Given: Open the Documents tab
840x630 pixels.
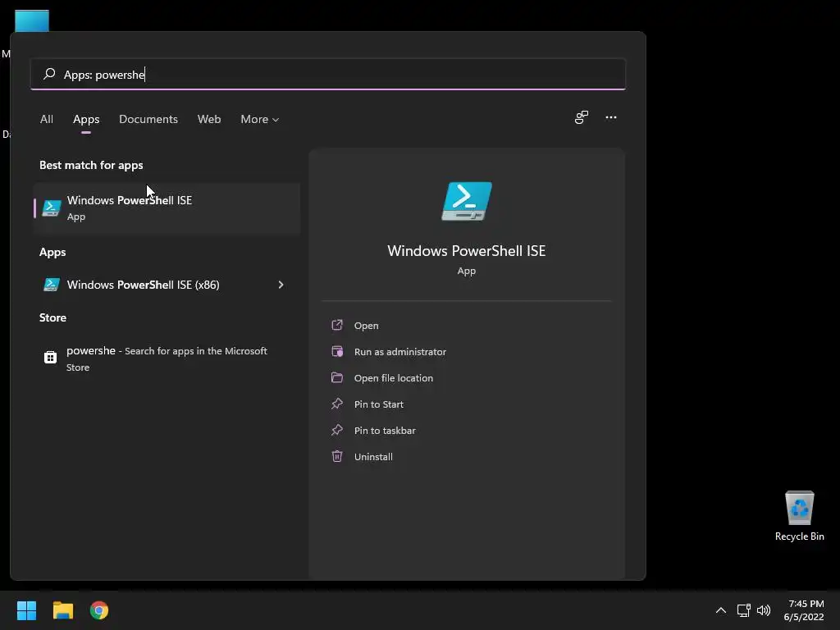Looking at the screenshot, I should pyautogui.click(x=148, y=120).
